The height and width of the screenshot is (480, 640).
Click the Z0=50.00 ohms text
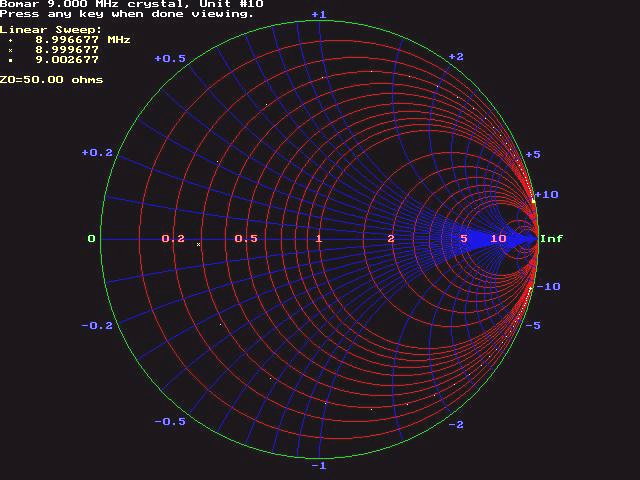point(51,79)
